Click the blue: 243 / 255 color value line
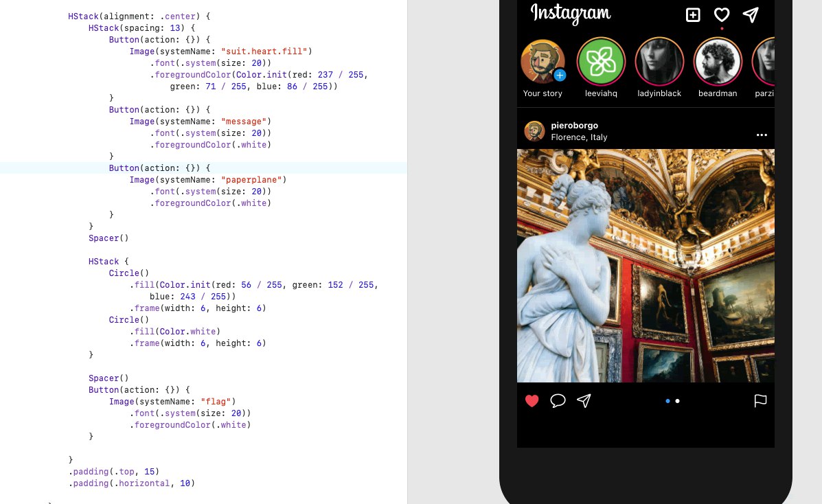 [x=192, y=297]
